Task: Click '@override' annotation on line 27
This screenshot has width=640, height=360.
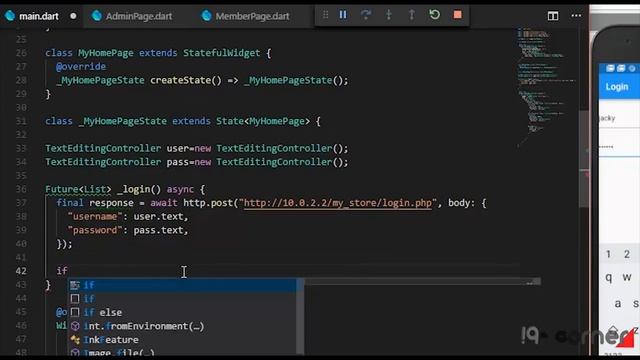Action: coord(81,67)
